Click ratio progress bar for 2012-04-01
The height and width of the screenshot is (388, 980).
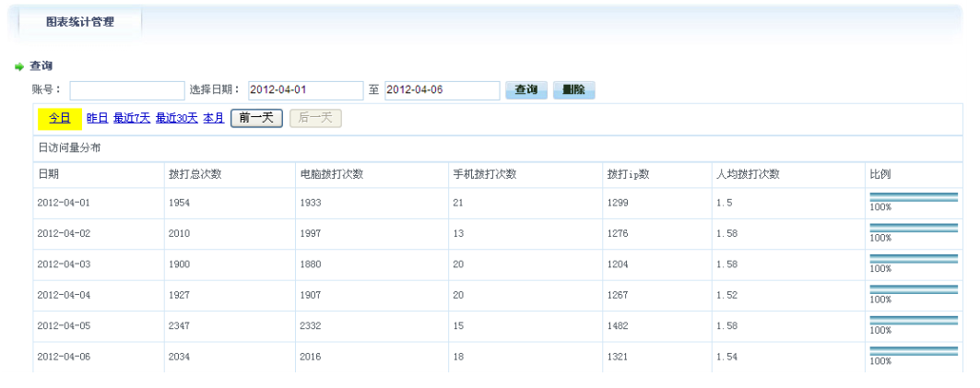pyautogui.click(x=914, y=197)
